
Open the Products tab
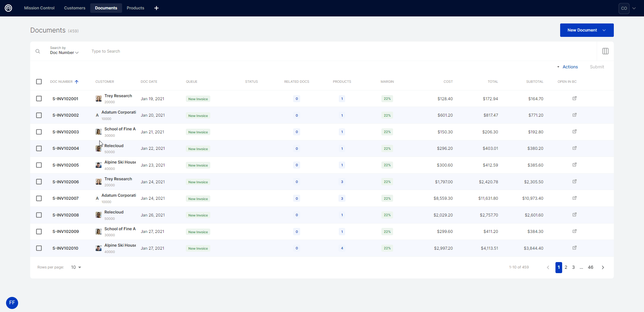(135, 8)
